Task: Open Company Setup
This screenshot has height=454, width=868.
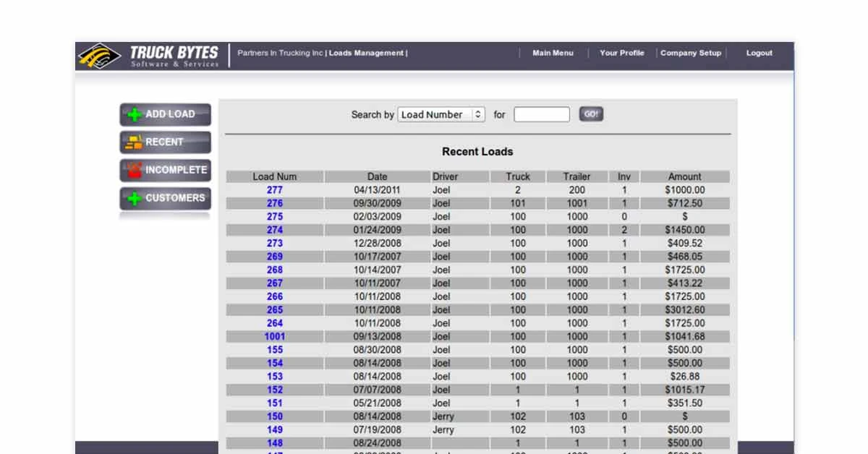Action: pyautogui.click(x=690, y=53)
